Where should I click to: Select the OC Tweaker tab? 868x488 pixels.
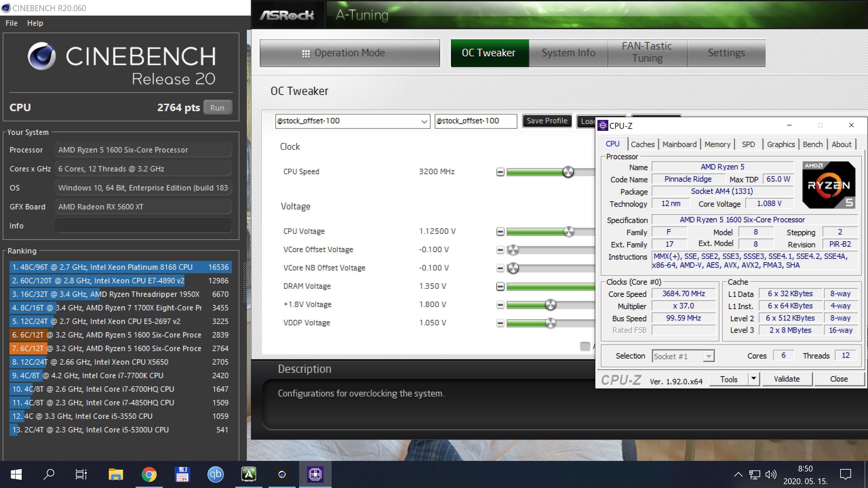click(490, 53)
